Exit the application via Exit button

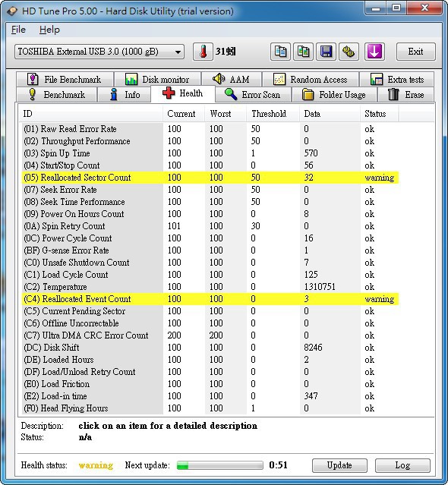(415, 52)
